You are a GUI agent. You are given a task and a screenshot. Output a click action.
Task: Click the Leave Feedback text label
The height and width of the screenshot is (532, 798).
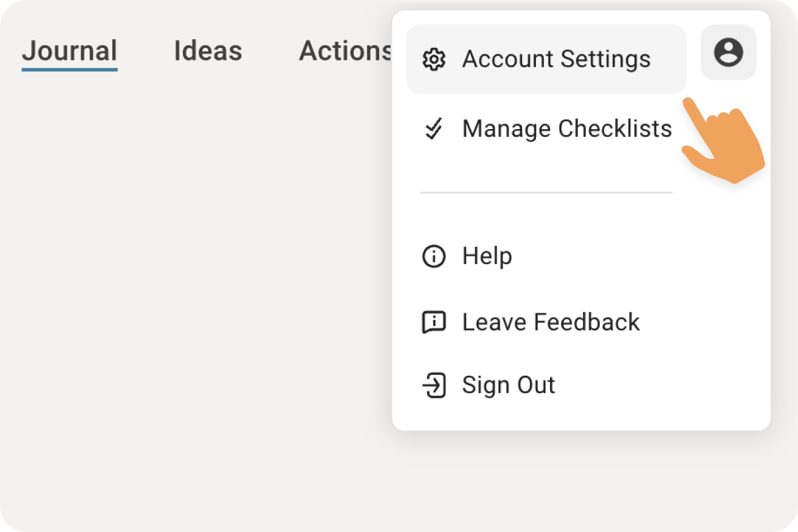point(551,323)
